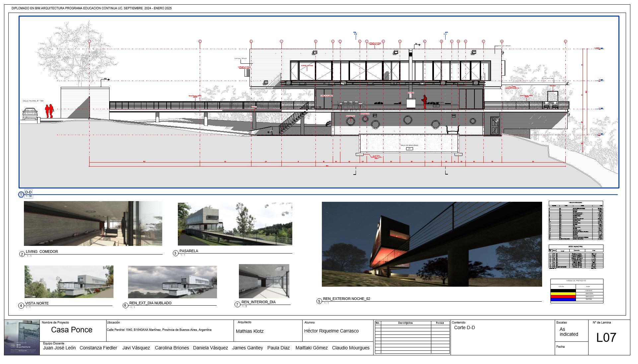Click the circled 7 beside REN_INTERIOR_DIA
This screenshot has width=638, height=364.
pyautogui.click(x=238, y=304)
